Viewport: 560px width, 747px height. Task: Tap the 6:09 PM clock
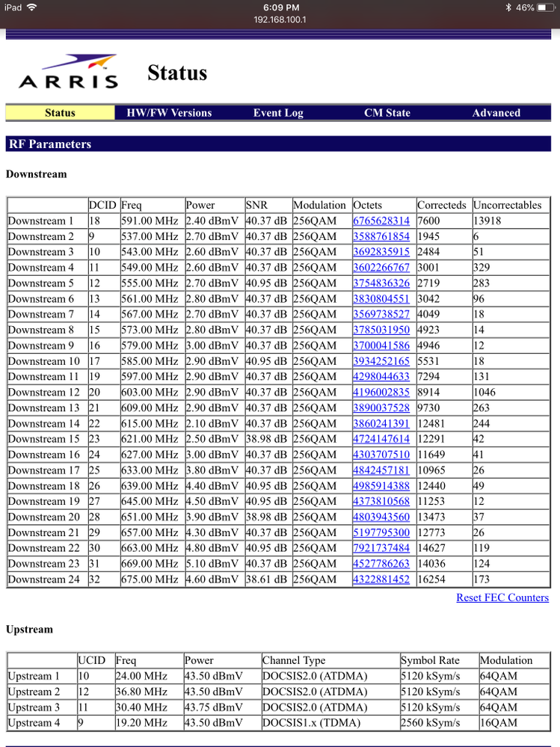click(x=281, y=7)
